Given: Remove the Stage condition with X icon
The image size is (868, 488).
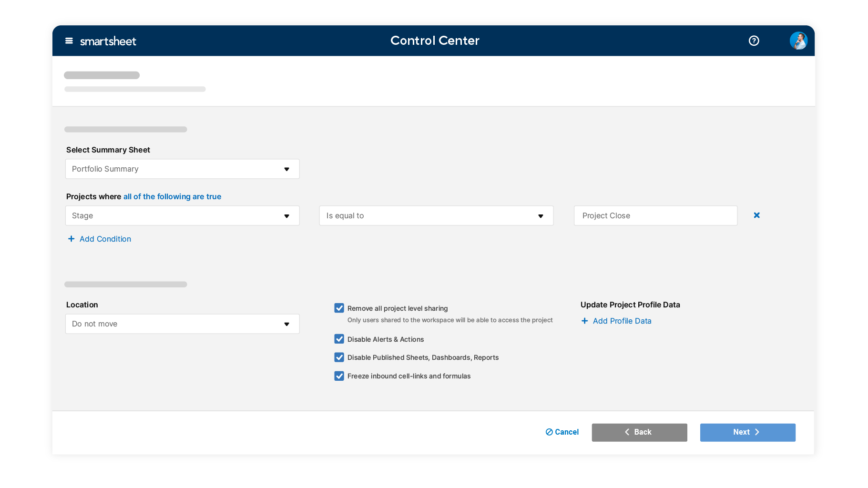Looking at the screenshot, I should pyautogui.click(x=756, y=215).
